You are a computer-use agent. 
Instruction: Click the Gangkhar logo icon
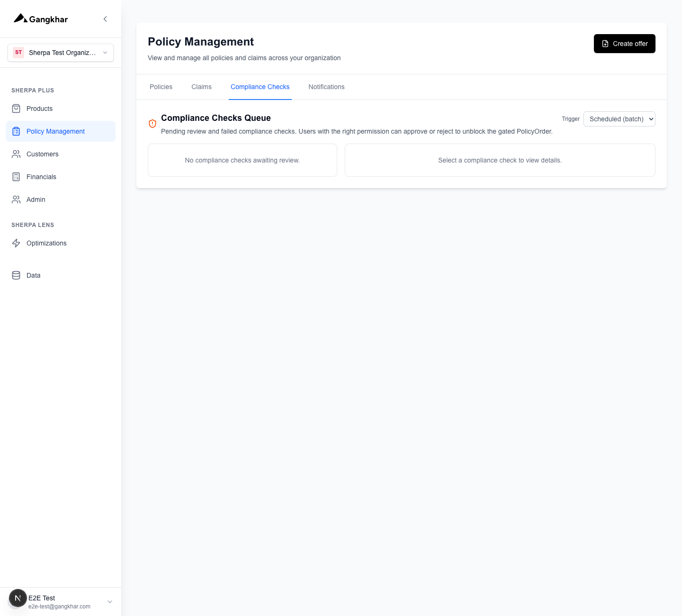20,18
